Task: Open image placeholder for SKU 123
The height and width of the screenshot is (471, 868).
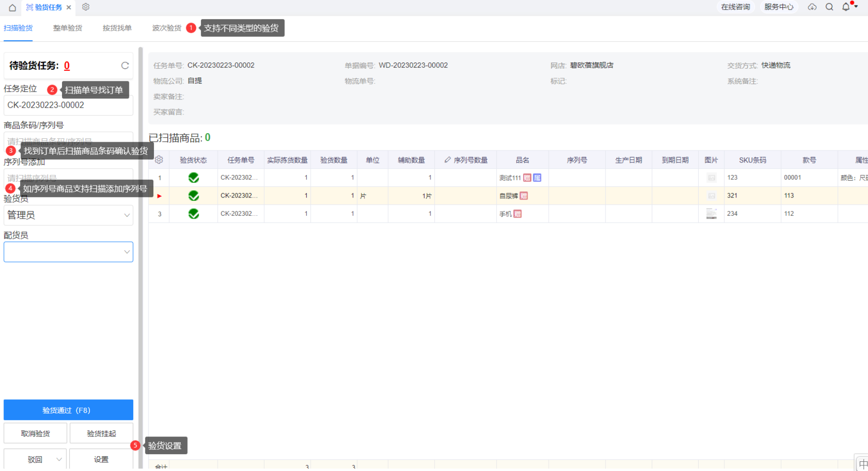Action: 712,178
